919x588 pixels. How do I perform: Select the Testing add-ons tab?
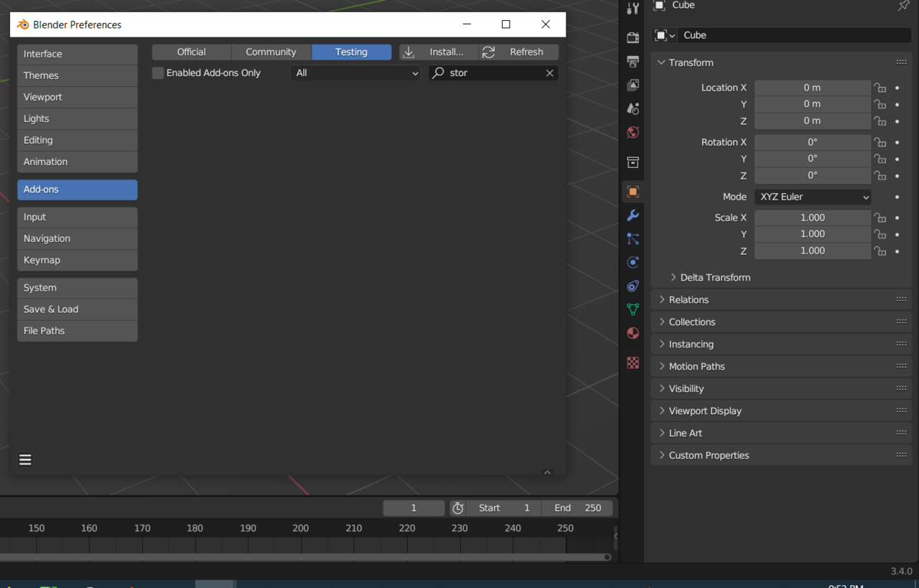click(352, 52)
